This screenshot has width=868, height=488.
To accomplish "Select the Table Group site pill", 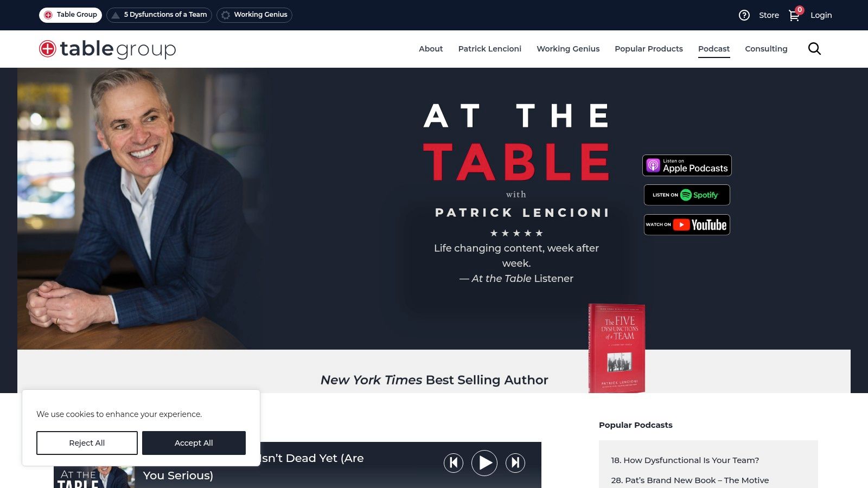I will point(71,15).
